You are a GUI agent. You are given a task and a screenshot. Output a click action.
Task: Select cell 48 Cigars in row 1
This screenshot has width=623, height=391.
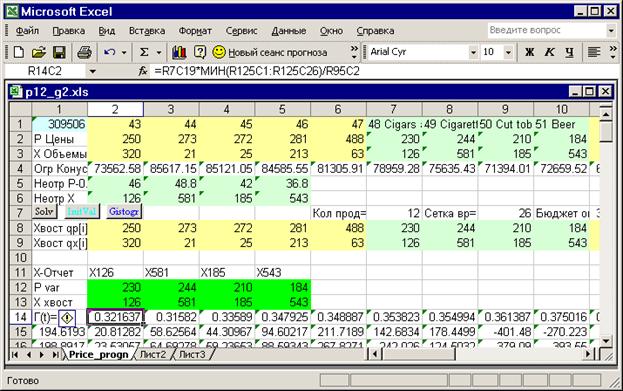pos(394,124)
